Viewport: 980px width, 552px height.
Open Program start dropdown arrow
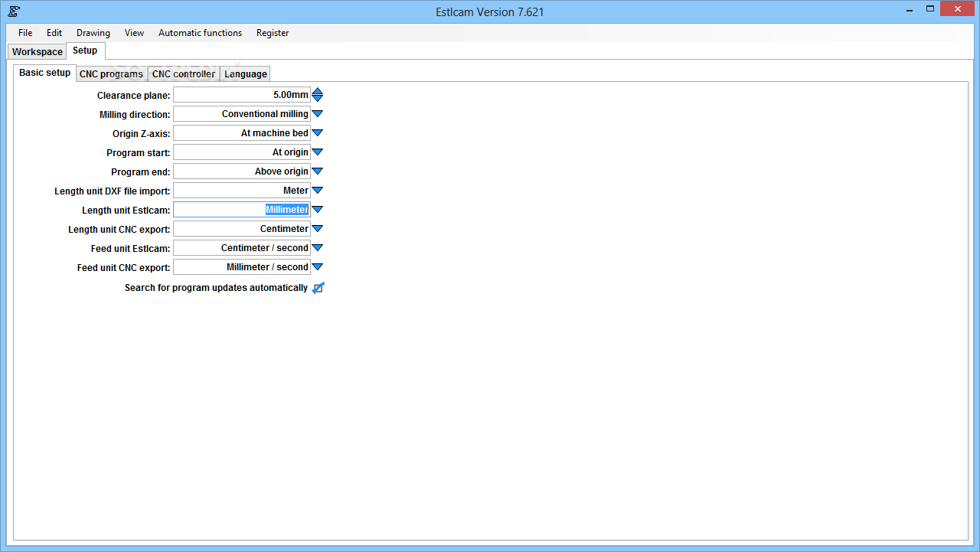[x=318, y=152]
